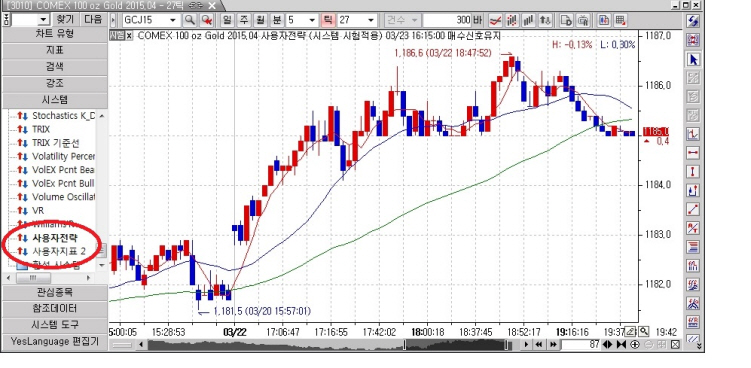
Task: Open the minute interval 5 dropdown
Action: (312, 20)
